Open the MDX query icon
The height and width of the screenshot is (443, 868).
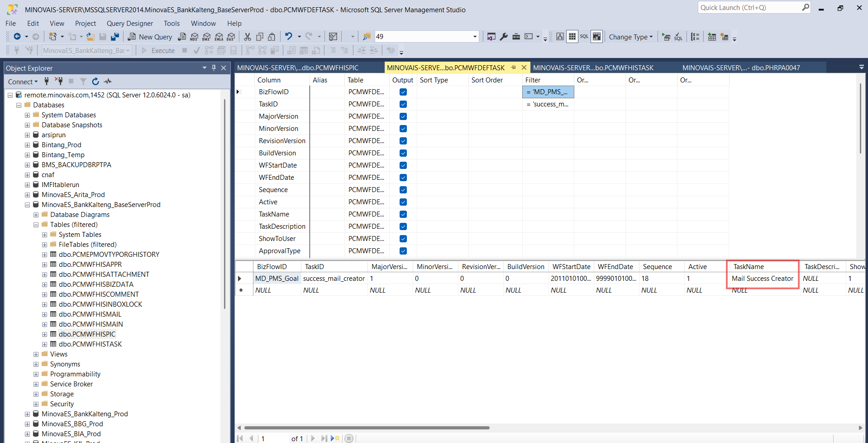coord(195,37)
